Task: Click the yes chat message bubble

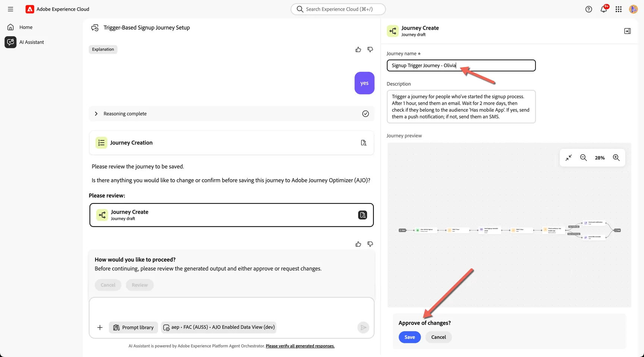Action: (x=364, y=83)
